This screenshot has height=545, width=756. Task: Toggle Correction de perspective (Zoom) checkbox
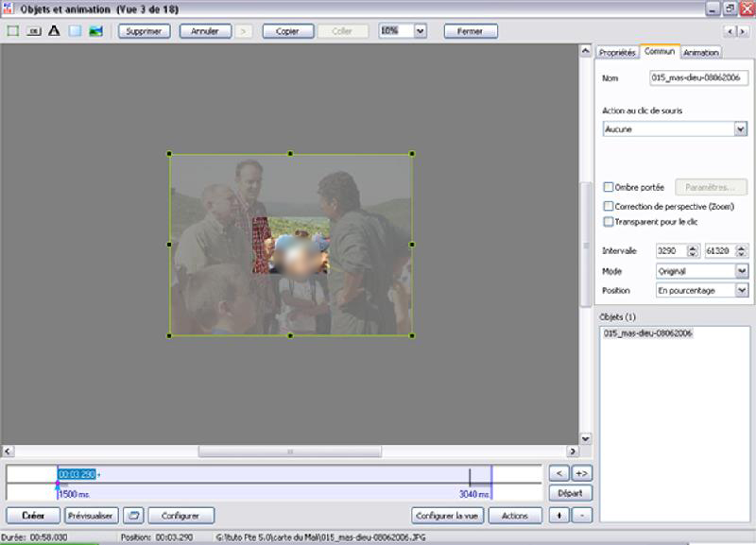(609, 206)
